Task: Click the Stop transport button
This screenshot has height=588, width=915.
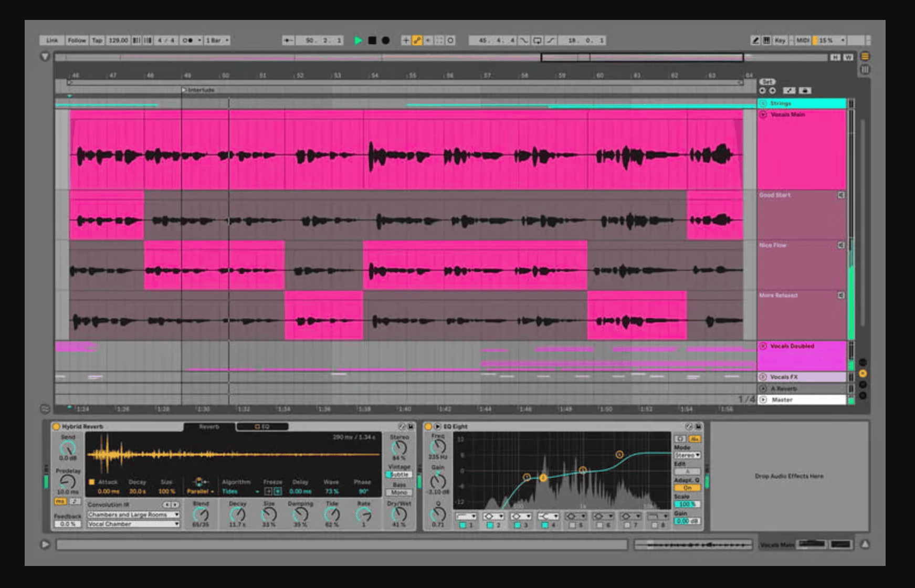Action: pos(372,40)
